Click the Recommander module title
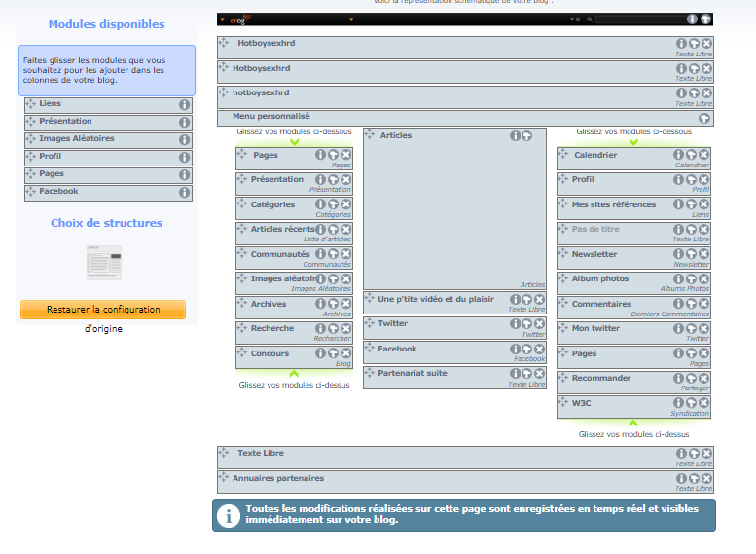This screenshot has height=554, width=756. pyautogui.click(x=601, y=378)
